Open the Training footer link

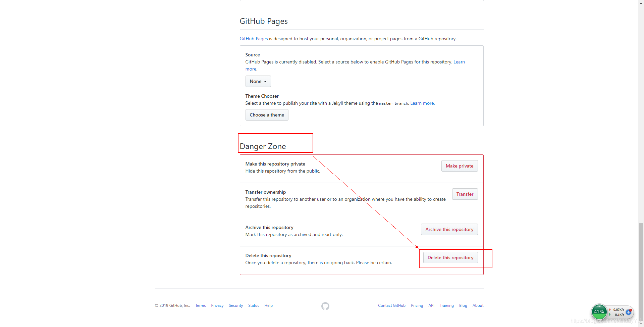(x=447, y=306)
